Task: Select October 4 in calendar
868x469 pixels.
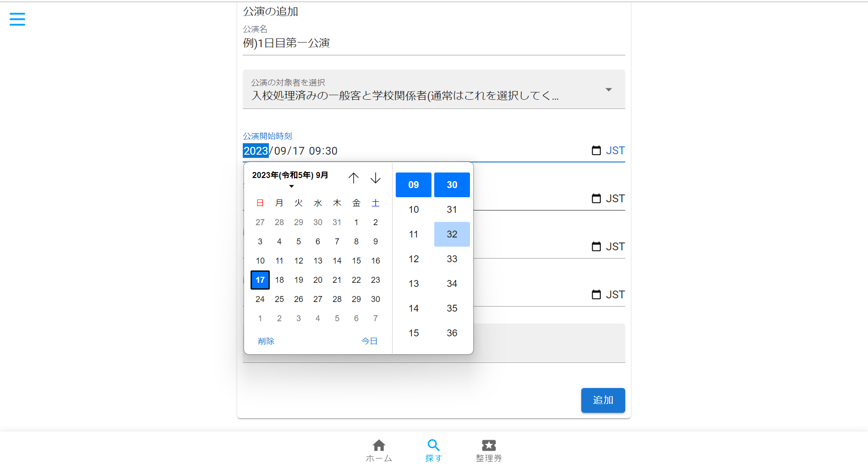Action: (318, 318)
